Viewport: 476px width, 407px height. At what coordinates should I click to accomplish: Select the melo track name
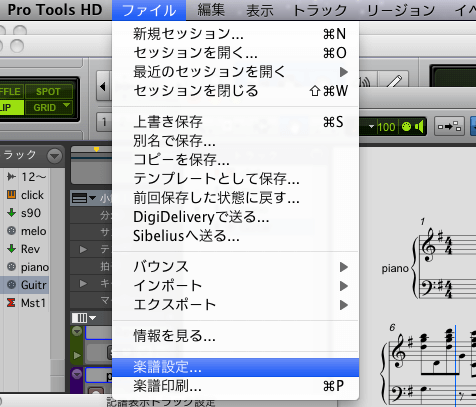[x=34, y=231]
